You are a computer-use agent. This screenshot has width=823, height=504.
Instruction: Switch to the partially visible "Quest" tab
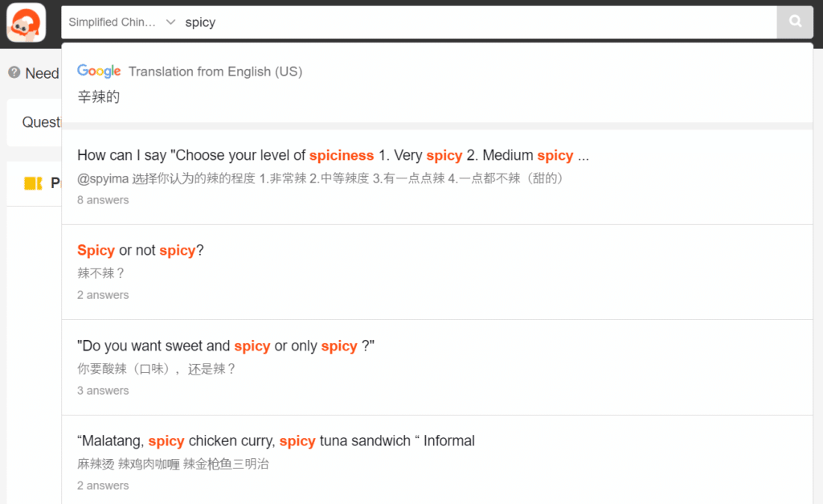(x=42, y=122)
